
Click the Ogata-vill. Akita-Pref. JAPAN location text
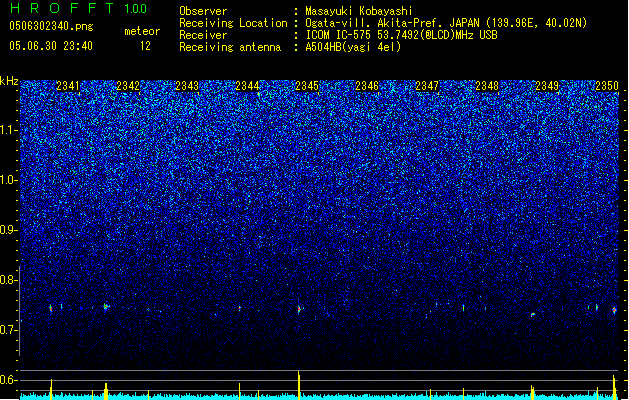446,23
